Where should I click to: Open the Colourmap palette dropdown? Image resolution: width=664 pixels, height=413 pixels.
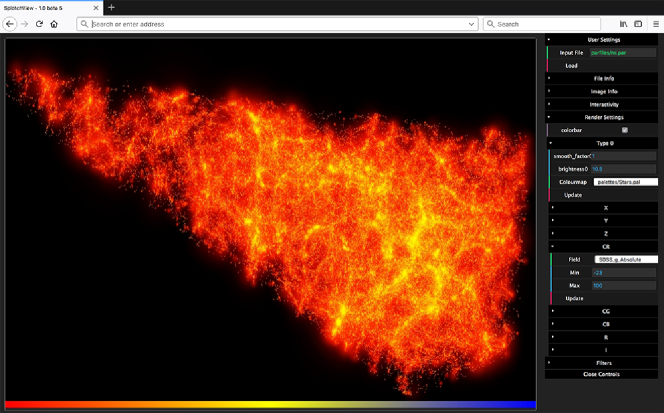[625, 182]
